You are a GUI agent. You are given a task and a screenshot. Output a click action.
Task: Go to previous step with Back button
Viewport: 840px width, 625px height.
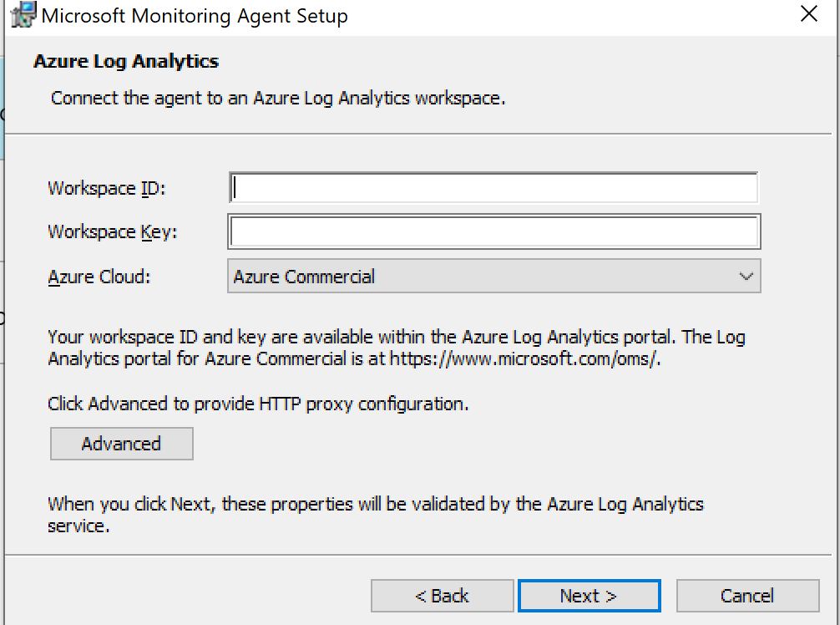(442, 596)
